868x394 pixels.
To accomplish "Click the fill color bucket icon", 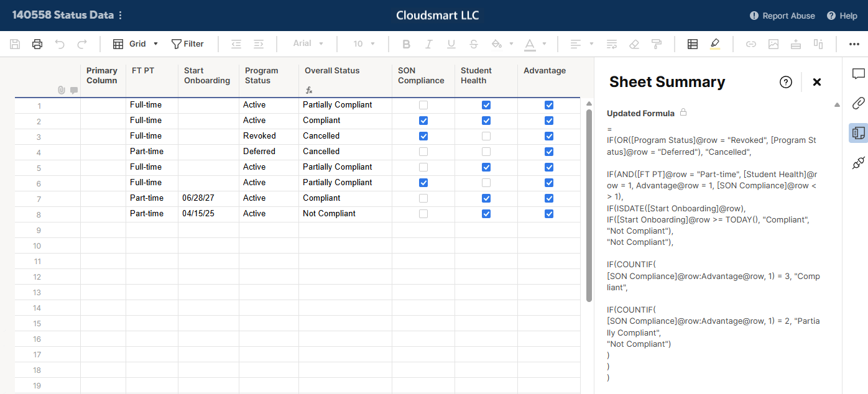I will 496,44.
